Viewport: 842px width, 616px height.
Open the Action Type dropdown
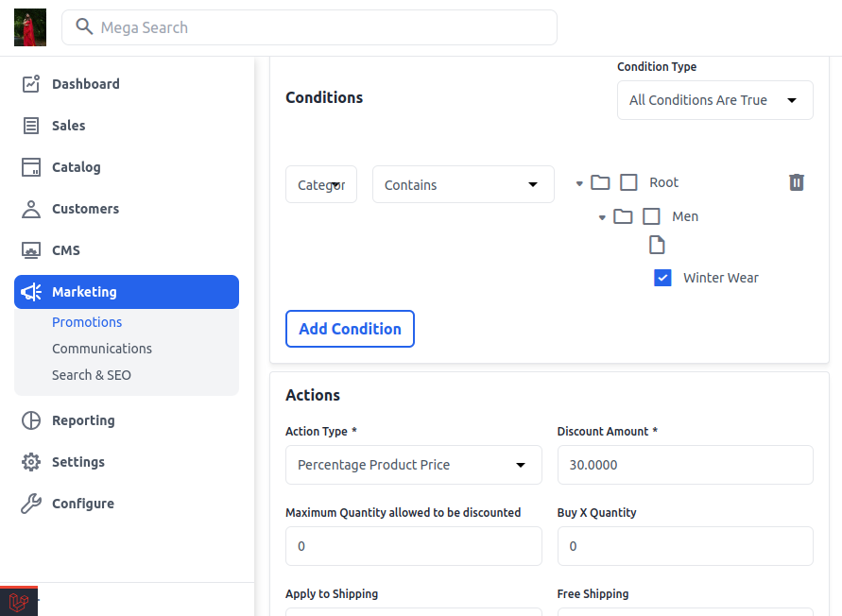click(414, 465)
